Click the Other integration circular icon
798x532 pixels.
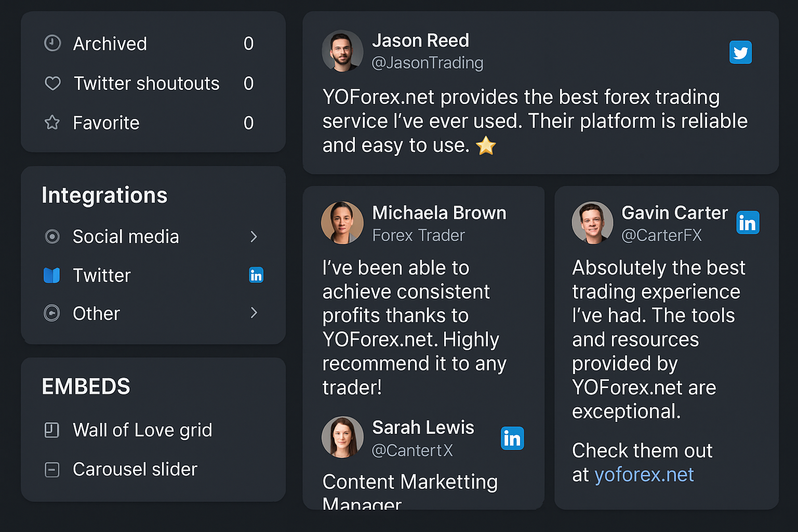point(52,313)
